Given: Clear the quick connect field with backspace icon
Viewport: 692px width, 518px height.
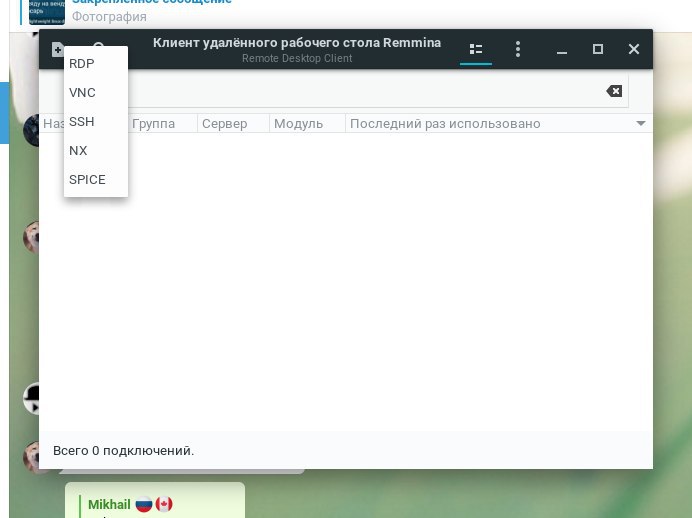Looking at the screenshot, I should click(x=614, y=91).
